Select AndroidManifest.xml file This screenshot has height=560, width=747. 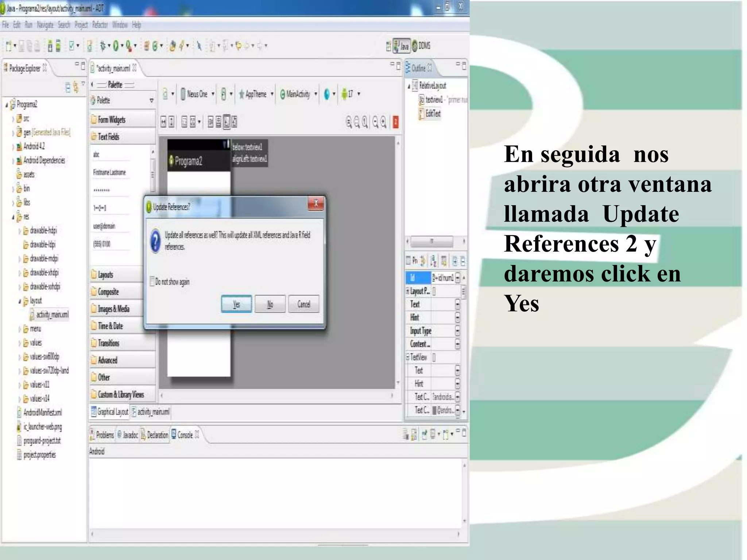coord(39,412)
